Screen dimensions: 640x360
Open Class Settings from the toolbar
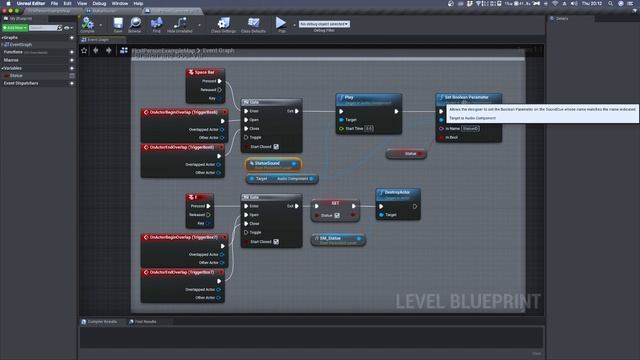(x=223, y=24)
